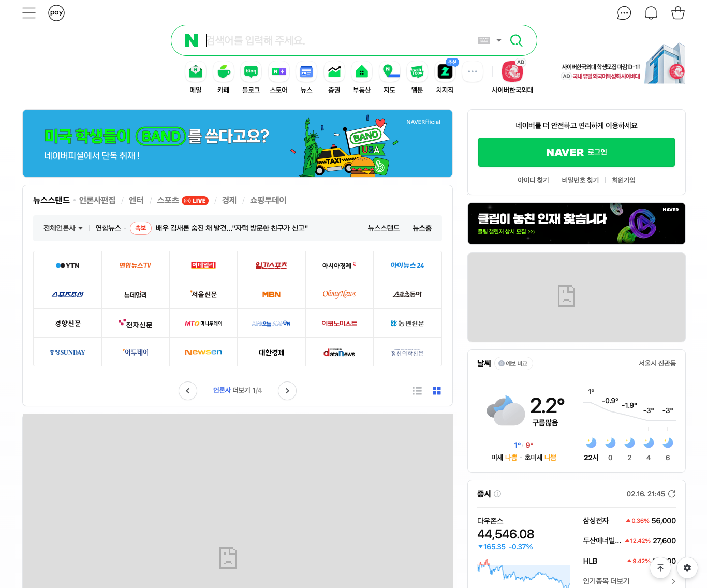Screen dimensions: 707x588
Task: Select 경제 tab
Action: [229, 200]
